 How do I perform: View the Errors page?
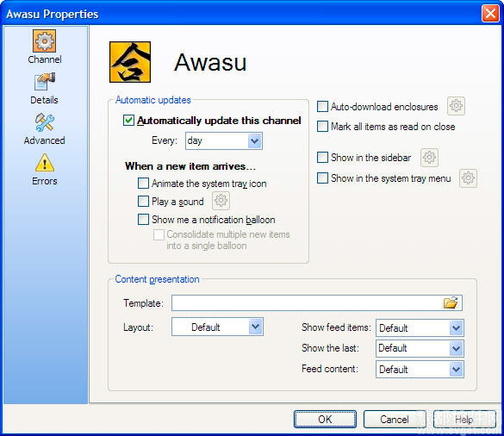44,169
